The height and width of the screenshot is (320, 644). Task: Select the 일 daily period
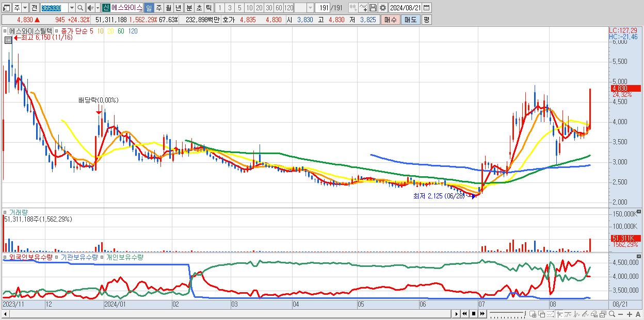(149, 8)
